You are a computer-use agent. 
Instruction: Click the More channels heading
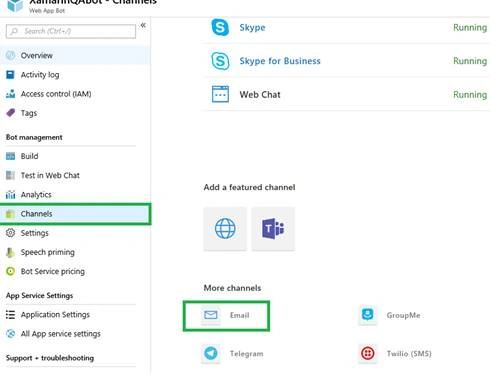(232, 288)
